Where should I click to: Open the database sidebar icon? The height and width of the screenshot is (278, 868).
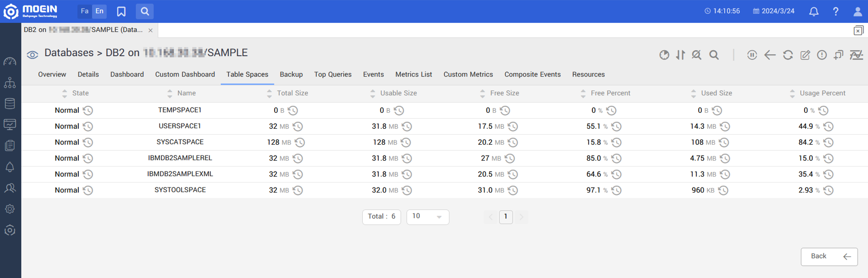(10, 103)
